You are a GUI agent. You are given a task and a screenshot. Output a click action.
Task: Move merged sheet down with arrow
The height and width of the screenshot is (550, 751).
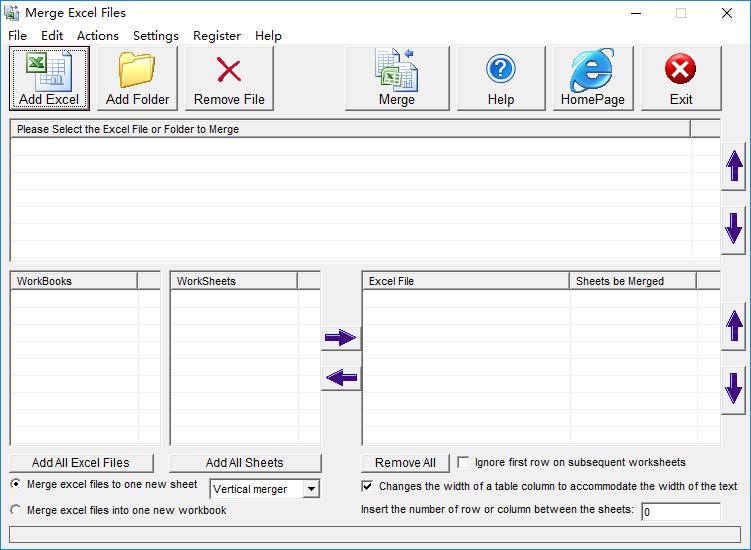[x=734, y=390]
